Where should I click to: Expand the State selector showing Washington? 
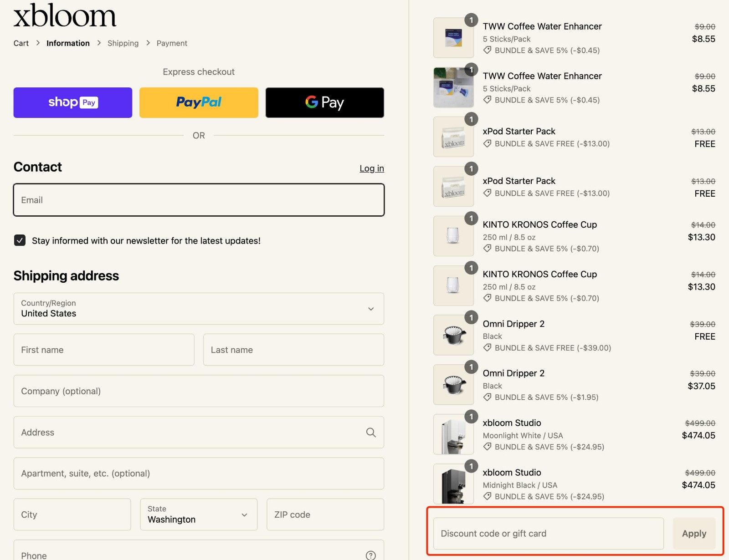[x=199, y=514]
